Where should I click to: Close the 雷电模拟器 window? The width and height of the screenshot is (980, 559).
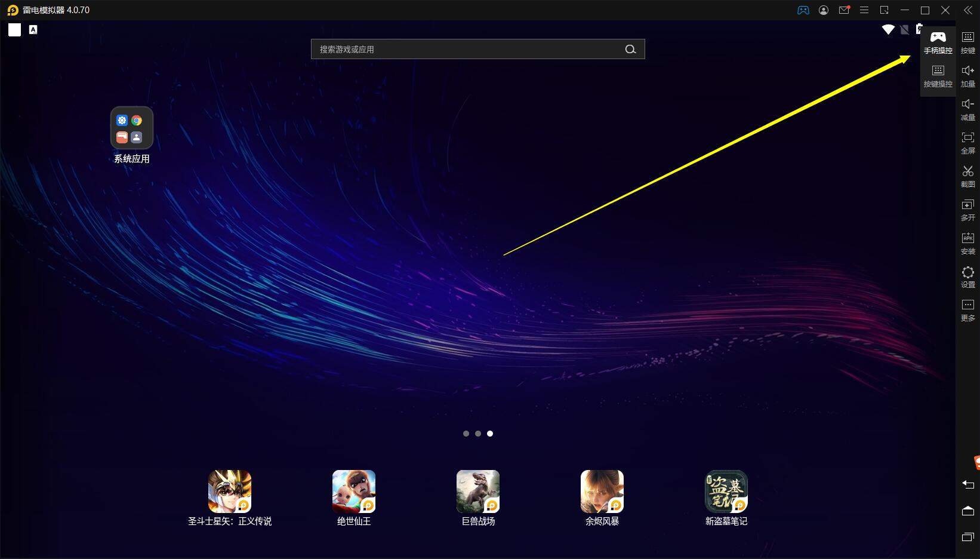click(945, 10)
